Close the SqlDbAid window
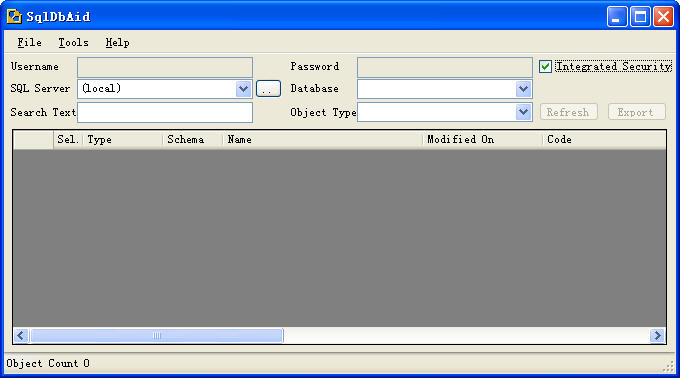 664,17
